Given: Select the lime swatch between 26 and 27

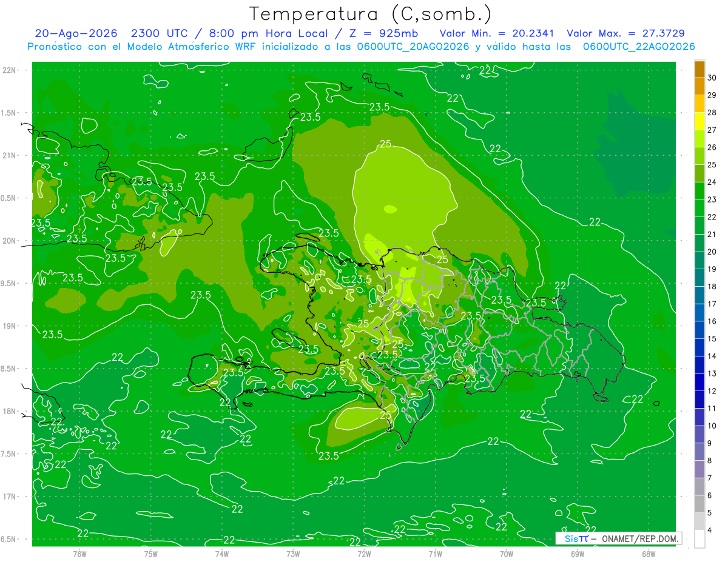Looking at the screenshot, I should coord(699,138).
